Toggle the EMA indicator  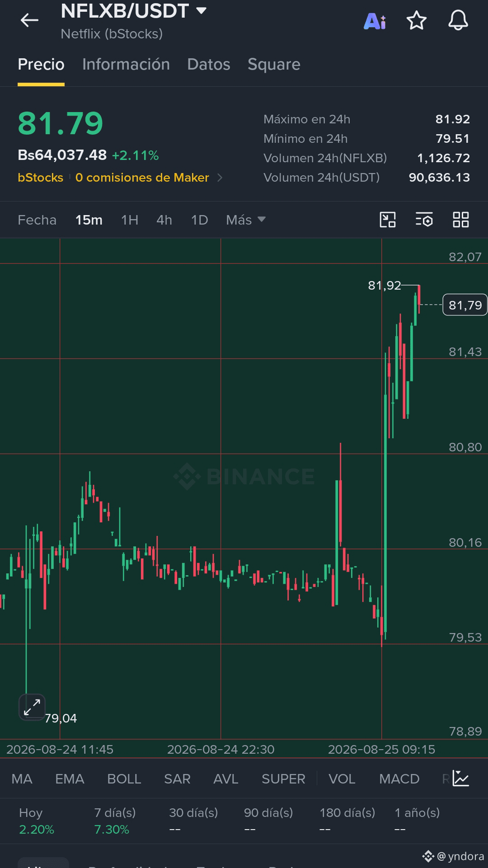(70, 779)
